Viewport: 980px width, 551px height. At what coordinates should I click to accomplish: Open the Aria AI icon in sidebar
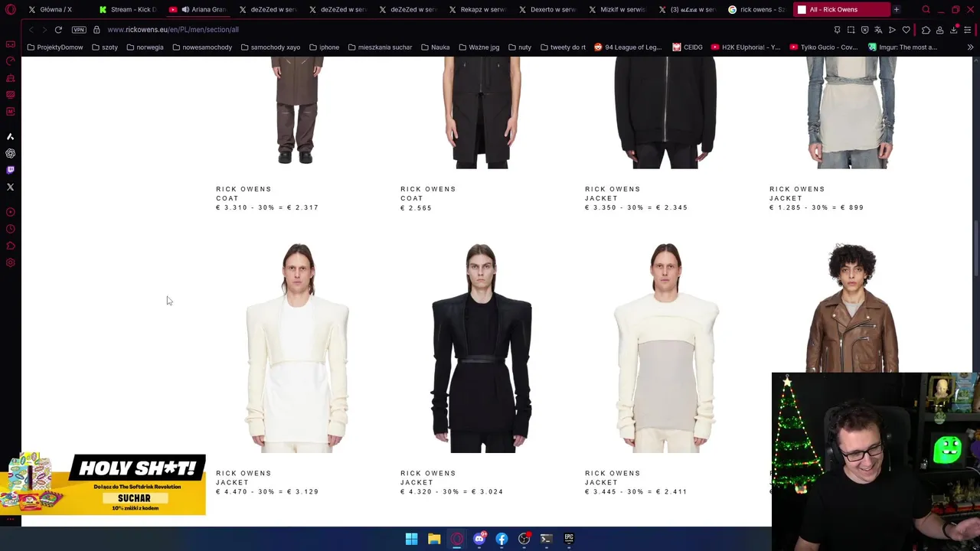pos(10,136)
